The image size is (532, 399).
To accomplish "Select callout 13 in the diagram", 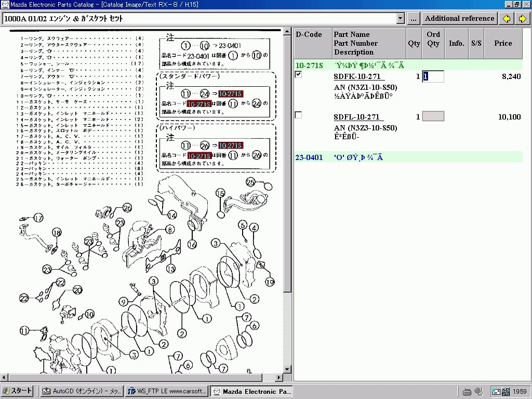I will 170,269.
